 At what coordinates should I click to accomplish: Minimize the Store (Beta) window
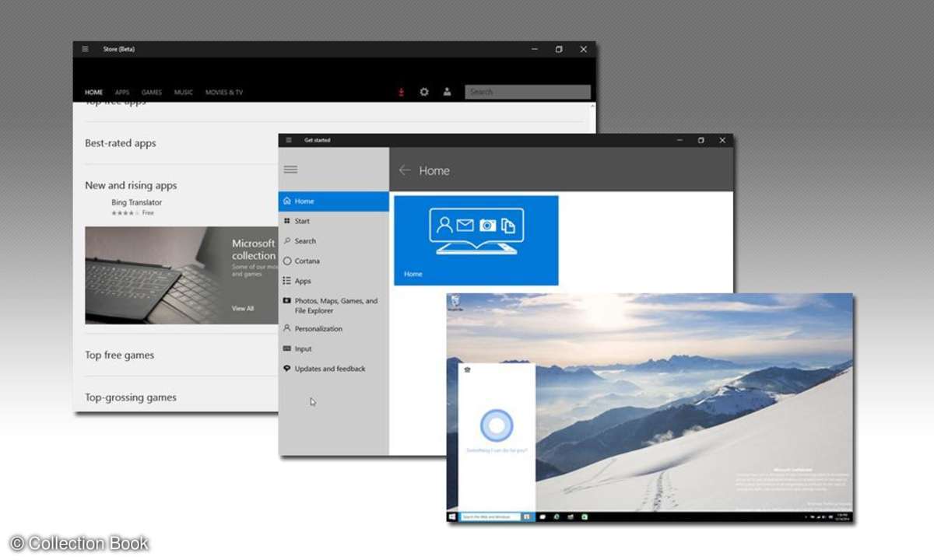[535, 49]
